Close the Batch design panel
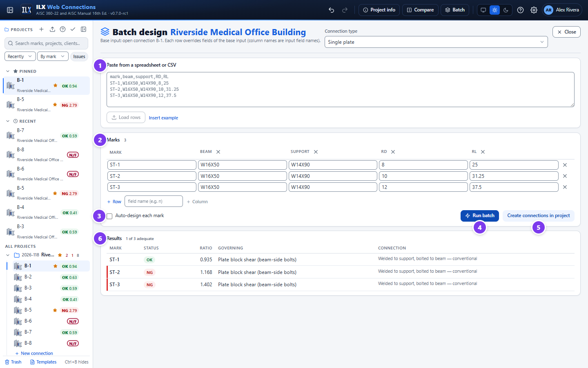This screenshot has width=588, height=368. click(566, 32)
